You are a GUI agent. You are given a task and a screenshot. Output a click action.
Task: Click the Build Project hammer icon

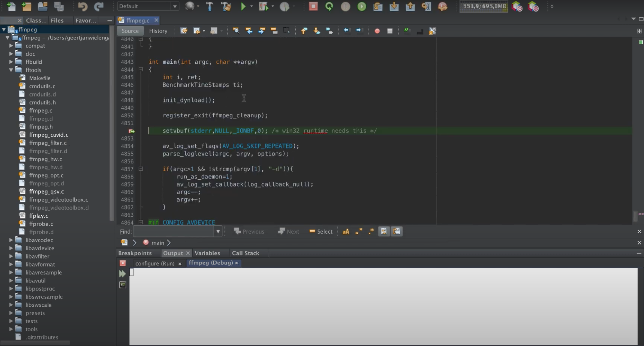pyautogui.click(x=210, y=6)
